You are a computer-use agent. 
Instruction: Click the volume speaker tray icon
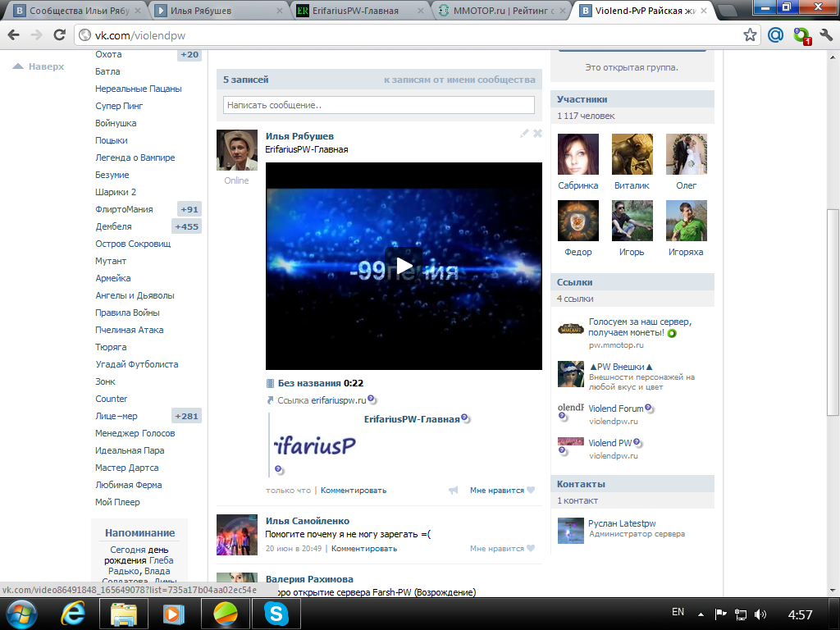[760, 614]
